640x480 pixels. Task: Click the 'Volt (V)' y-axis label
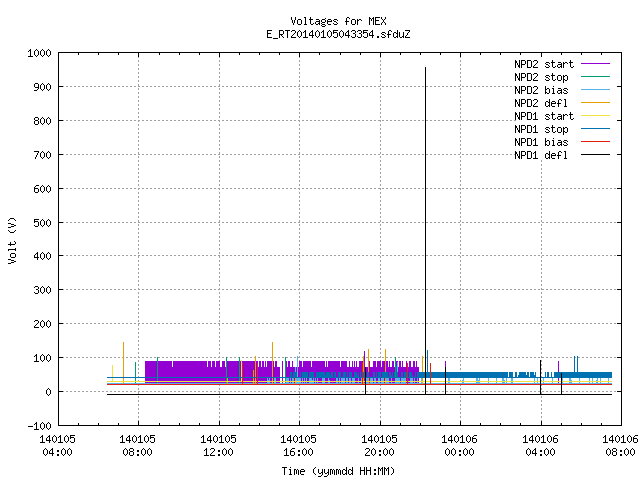click(12, 240)
